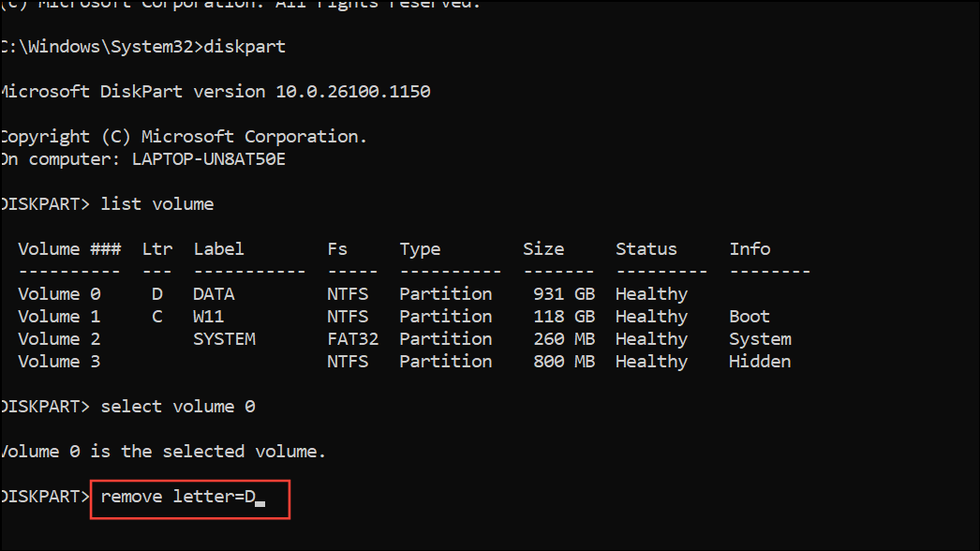This screenshot has height=551, width=980.
Task: Click the Volume 1 row entry
Action: click(59, 317)
